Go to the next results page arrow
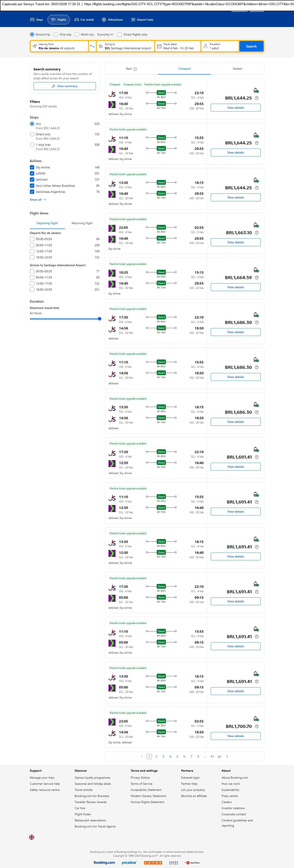The width and height of the screenshot is (294, 868). 227,756
